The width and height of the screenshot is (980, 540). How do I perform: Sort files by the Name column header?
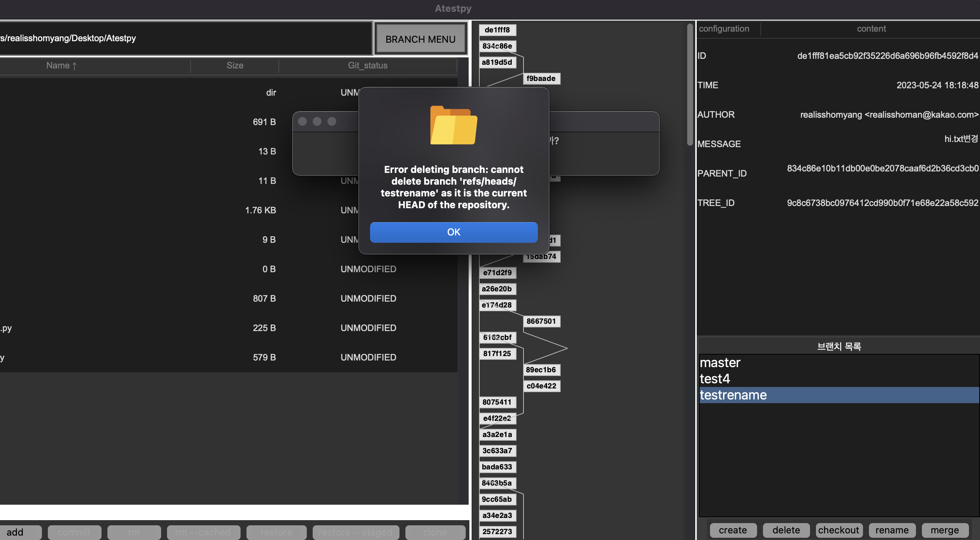point(61,65)
